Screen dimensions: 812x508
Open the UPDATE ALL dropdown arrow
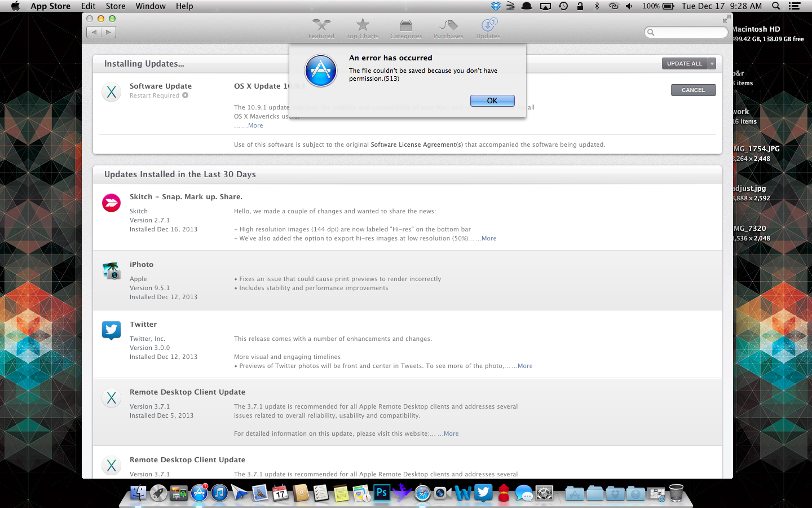click(x=712, y=64)
